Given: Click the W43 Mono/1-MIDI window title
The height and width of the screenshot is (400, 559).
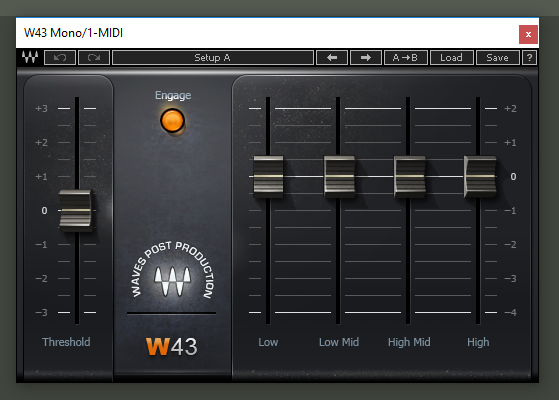Looking at the screenshot, I should (x=73, y=33).
